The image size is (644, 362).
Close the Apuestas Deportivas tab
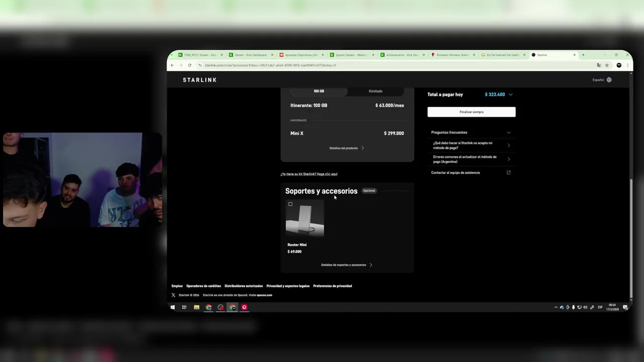(324, 55)
